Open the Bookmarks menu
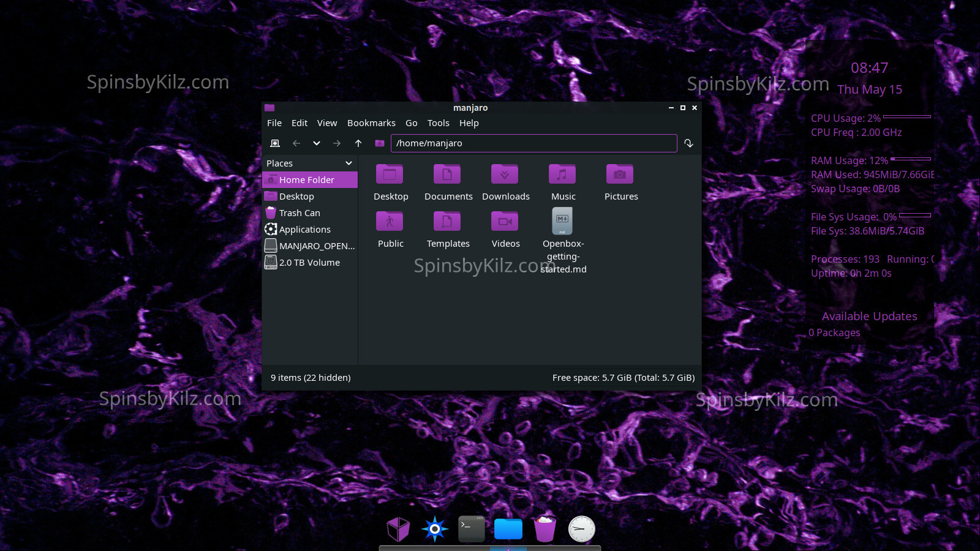 point(371,123)
